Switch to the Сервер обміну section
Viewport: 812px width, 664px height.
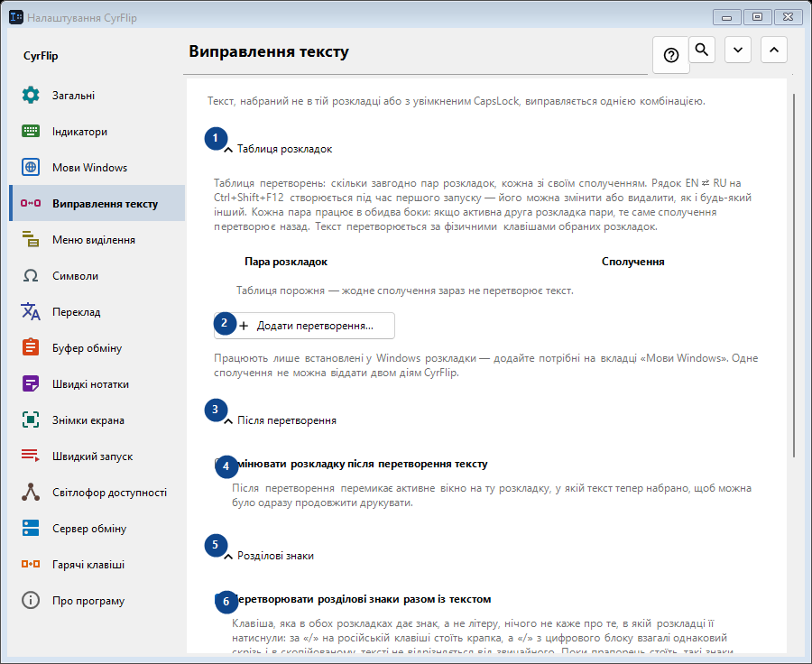point(97,529)
